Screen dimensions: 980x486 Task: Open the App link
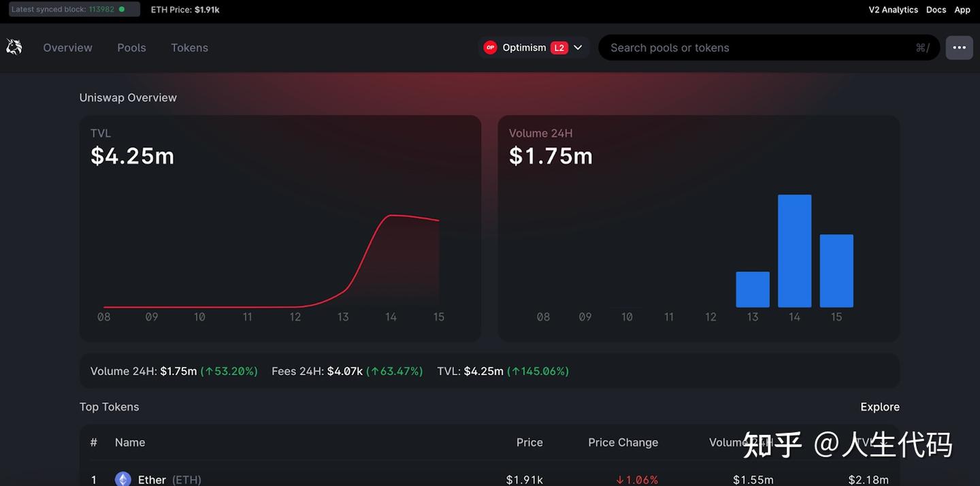pos(962,10)
